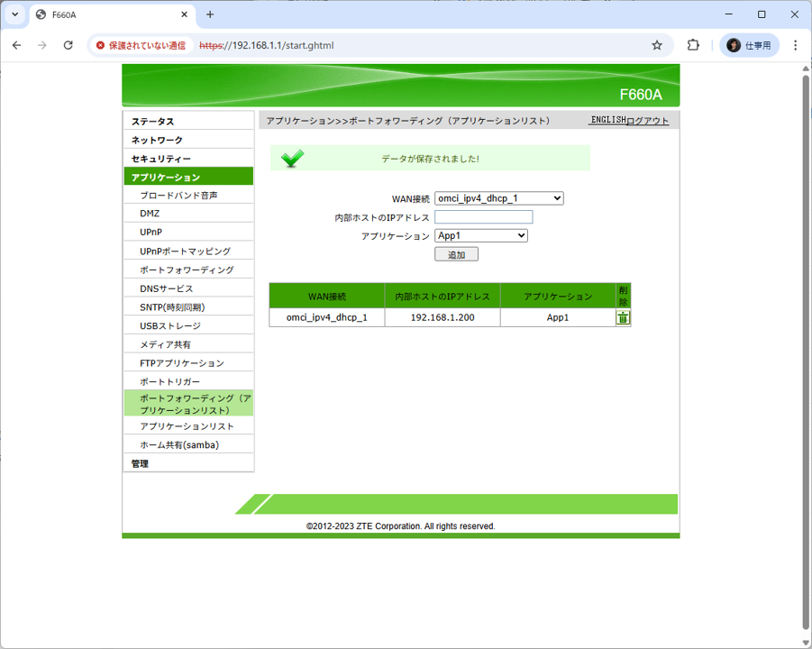Switch language via the ENGLISH link

coord(607,120)
